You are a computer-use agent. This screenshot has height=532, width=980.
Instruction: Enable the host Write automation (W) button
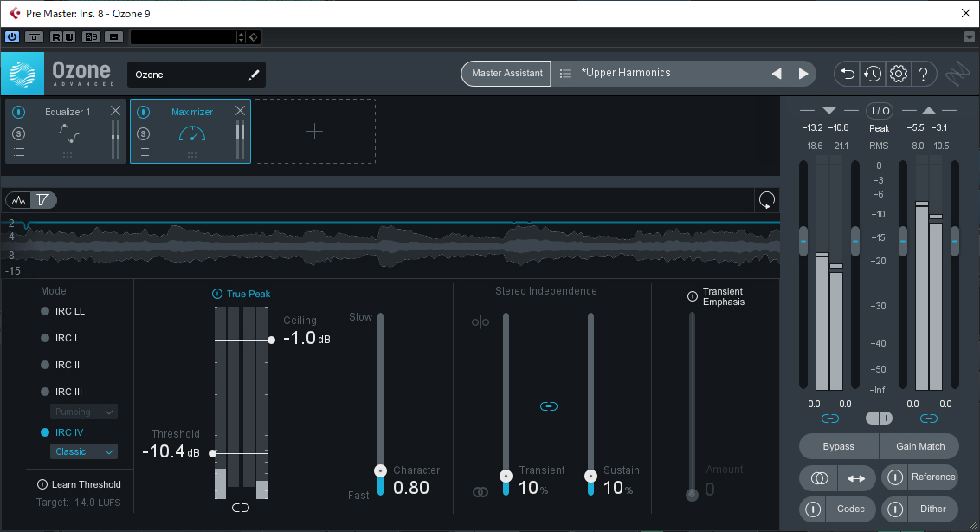[68, 37]
